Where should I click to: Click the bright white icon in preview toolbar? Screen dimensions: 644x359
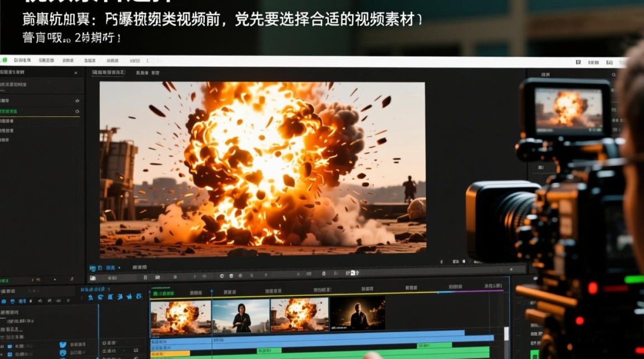coord(353,273)
